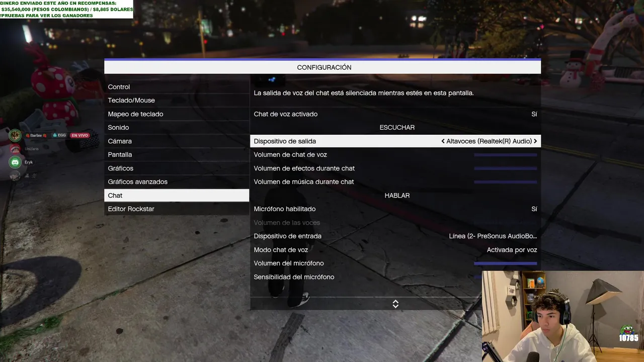
Task: Click the right arrow beside Altavoces output device
Action: tap(535, 141)
